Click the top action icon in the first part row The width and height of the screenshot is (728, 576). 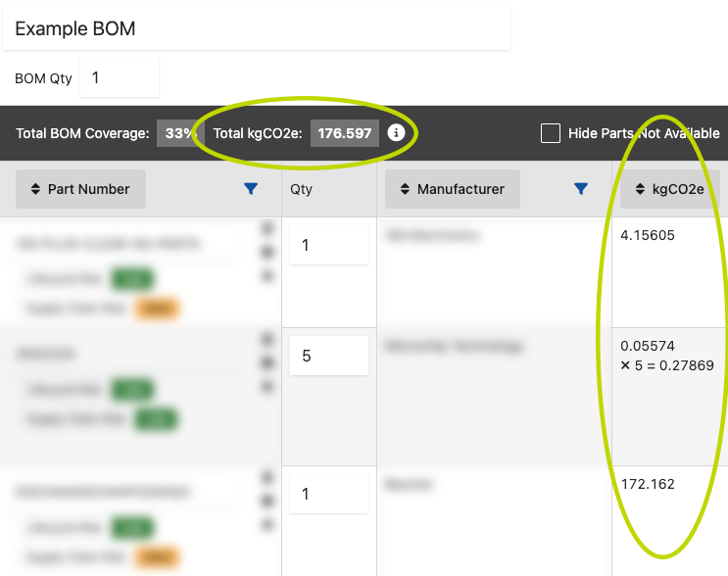266,229
